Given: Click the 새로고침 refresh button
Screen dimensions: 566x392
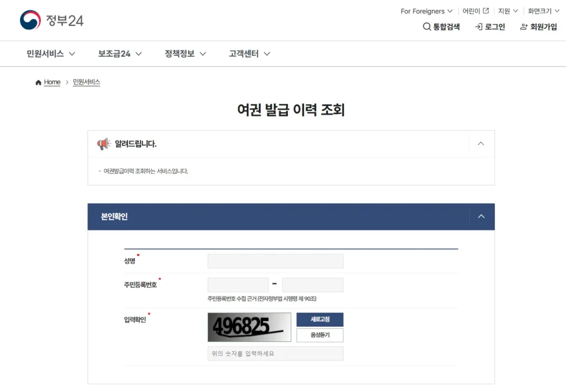Looking at the screenshot, I should tap(320, 320).
